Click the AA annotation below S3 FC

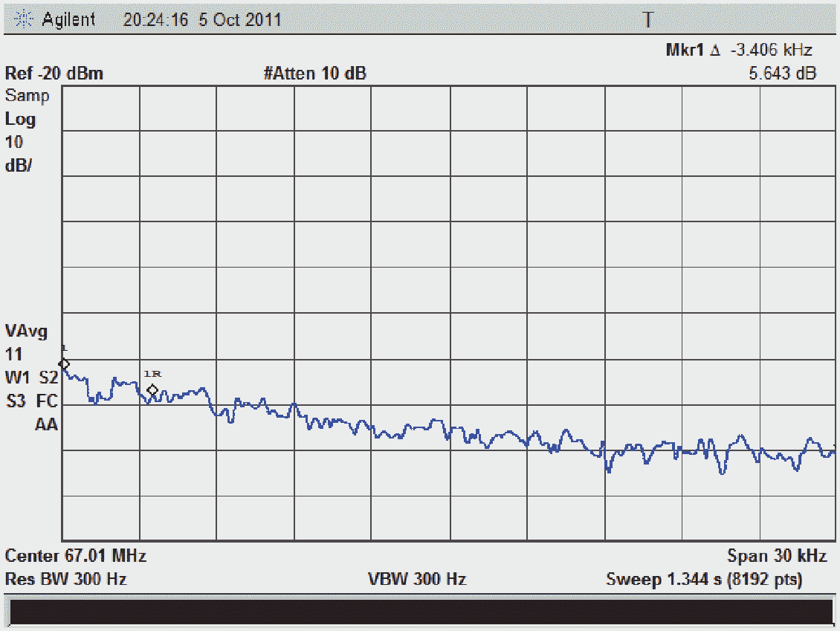[x=46, y=425]
